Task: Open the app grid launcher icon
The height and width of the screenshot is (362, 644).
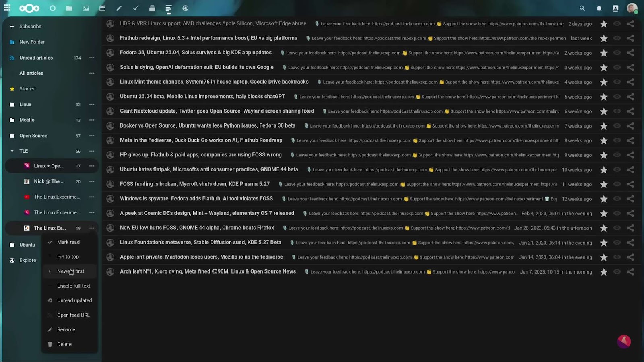Action: tap(7, 8)
